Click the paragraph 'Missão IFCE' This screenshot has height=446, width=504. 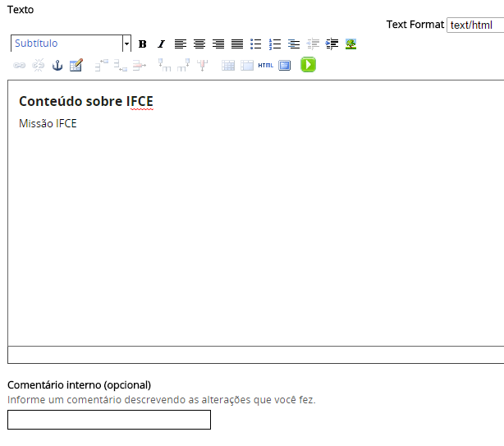click(x=48, y=123)
